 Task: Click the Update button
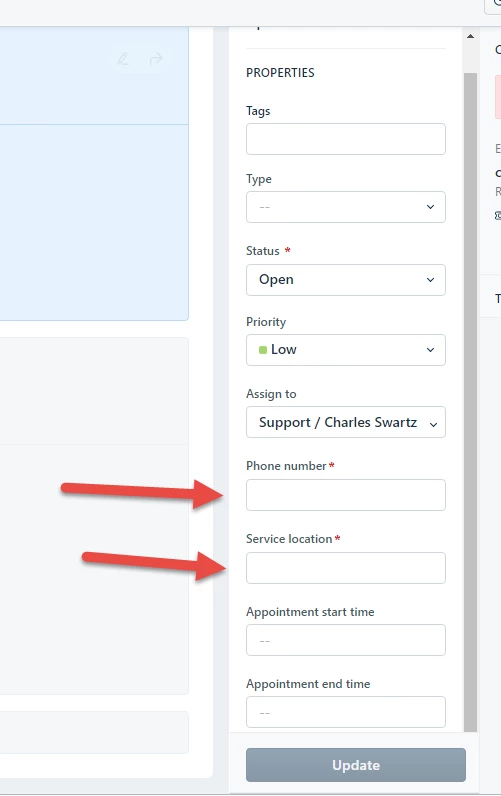tap(356, 765)
